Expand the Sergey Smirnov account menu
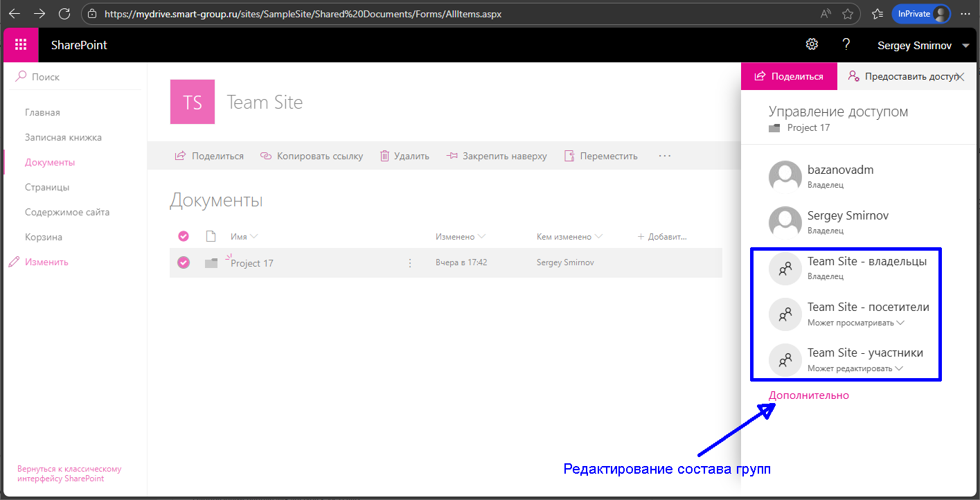The height and width of the screenshot is (500, 980). [x=965, y=46]
